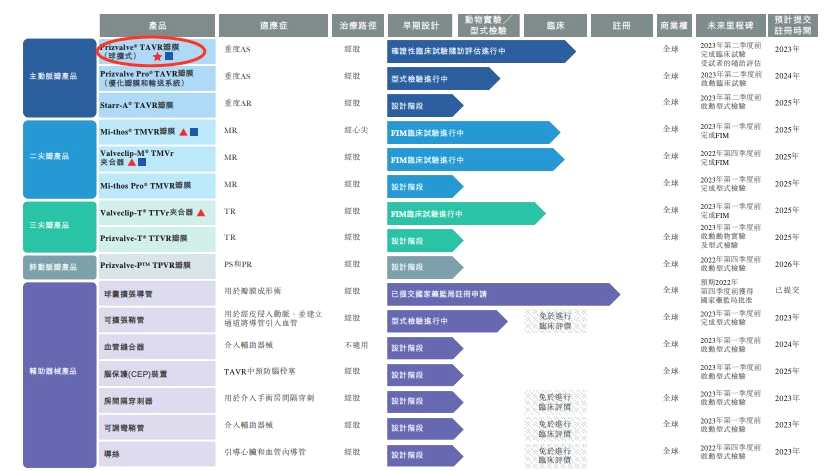Image resolution: width=831 pixels, height=471 pixels.
Task: Click the 經心尖 treatment route text
Action: [x=356, y=130]
